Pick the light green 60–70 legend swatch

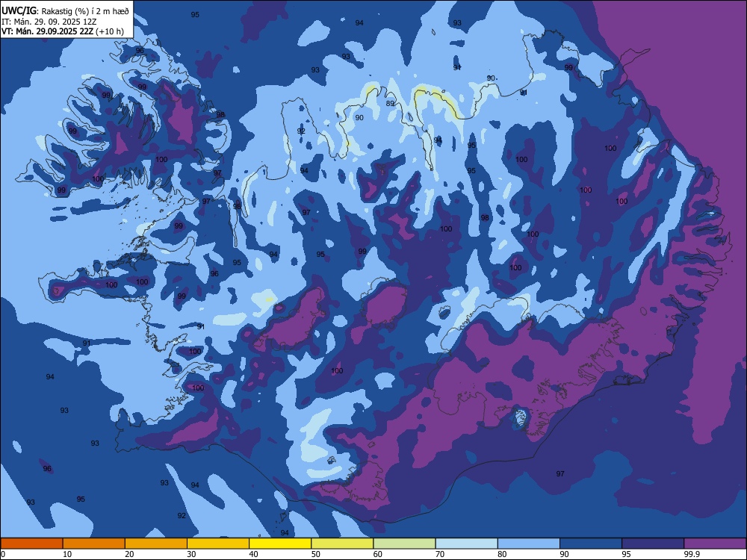[404, 544]
